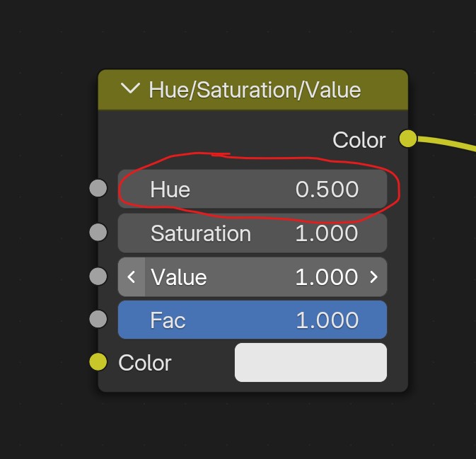The image size is (476, 459).
Task: Increase Value with the right arrow
Action: tap(373, 277)
